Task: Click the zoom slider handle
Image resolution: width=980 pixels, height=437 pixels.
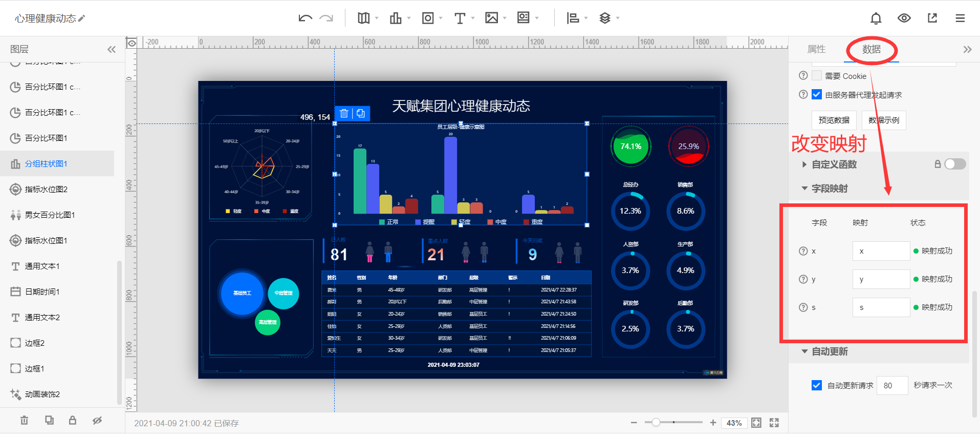Action: click(656, 422)
